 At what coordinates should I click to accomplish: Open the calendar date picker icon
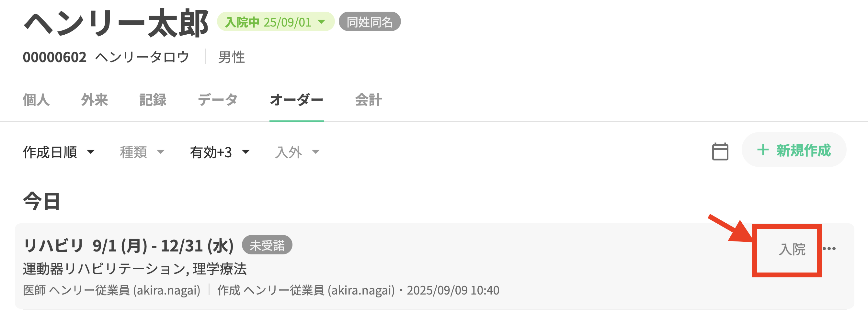tap(720, 152)
